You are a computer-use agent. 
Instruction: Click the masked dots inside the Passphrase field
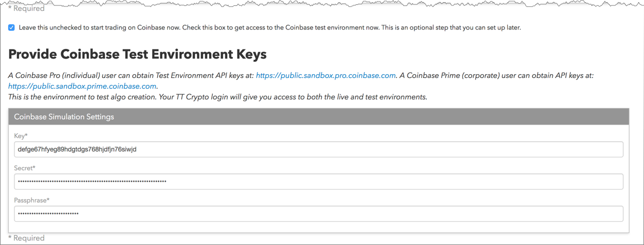pyautogui.click(x=48, y=214)
